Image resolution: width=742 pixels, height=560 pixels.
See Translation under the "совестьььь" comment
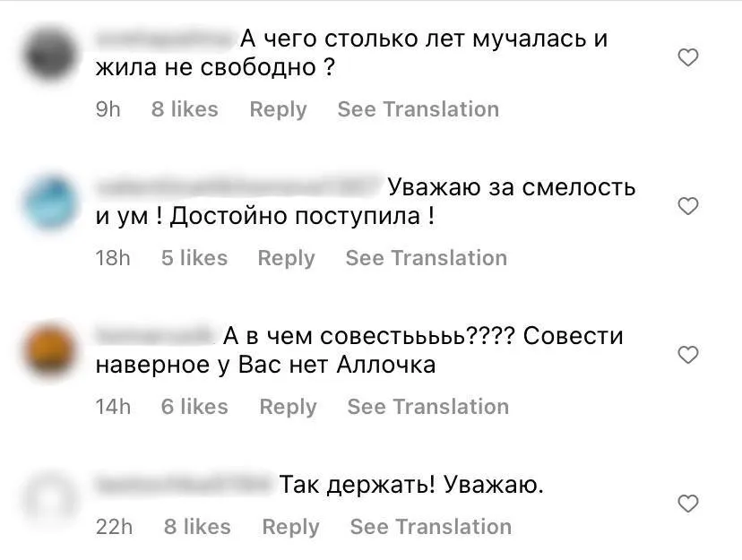point(427,406)
